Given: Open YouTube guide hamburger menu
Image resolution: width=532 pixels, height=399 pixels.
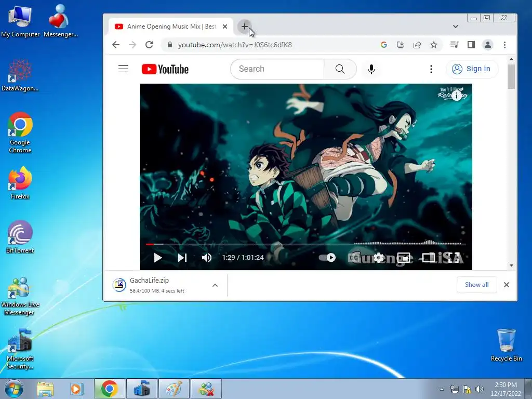Looking at the screenshot, I should (123, 69).
